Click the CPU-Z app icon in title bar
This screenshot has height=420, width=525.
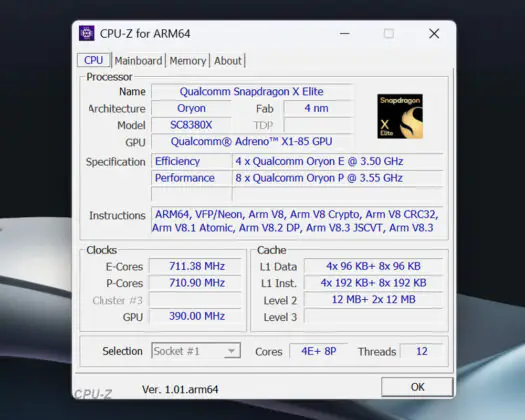pyautogui.click(x=86, y=33)
